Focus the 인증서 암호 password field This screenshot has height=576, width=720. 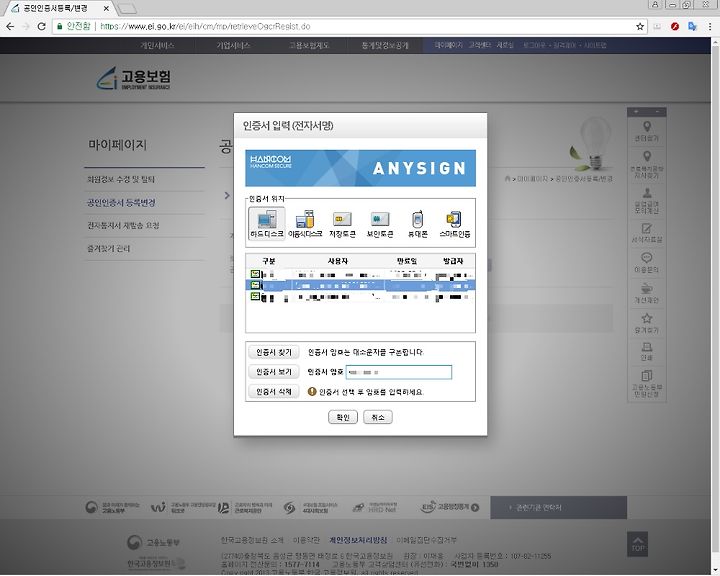point(399,372)
